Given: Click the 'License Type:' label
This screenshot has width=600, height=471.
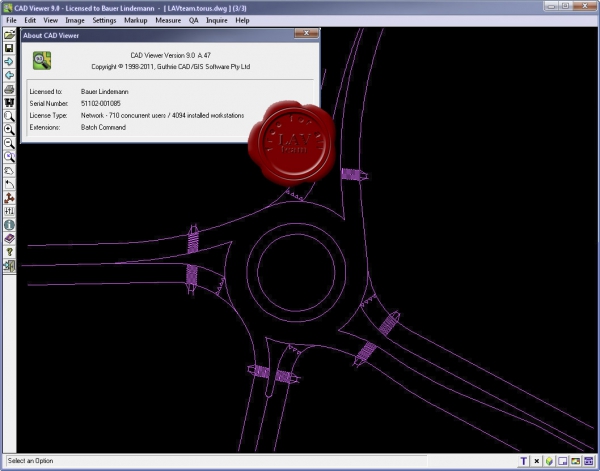Looking at the screenshot, I should click(x=48, y=115).
